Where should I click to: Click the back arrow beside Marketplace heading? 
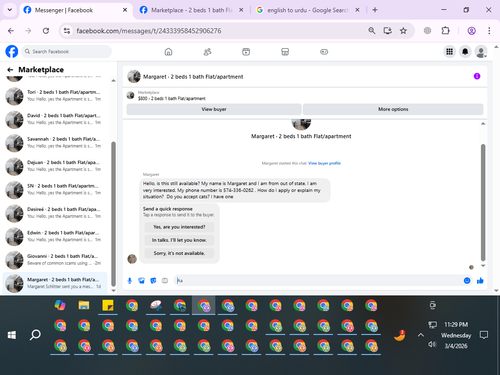point(10,70)
